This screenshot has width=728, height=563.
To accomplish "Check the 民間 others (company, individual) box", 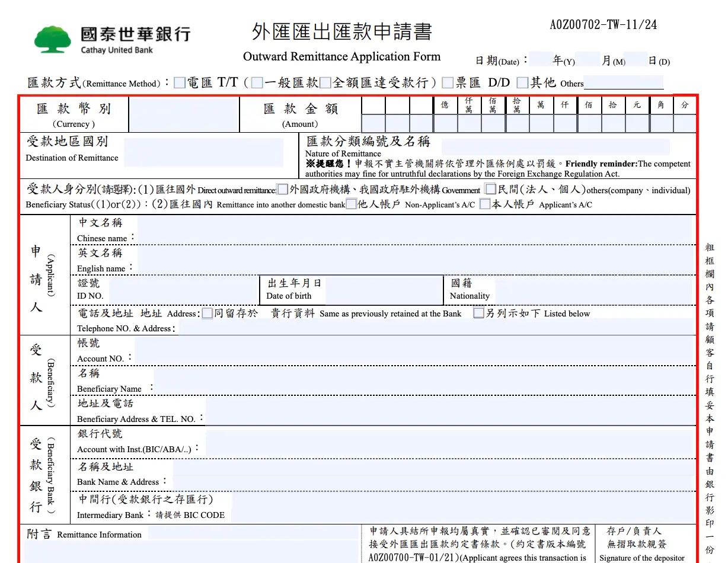I will tap(490, 190).
